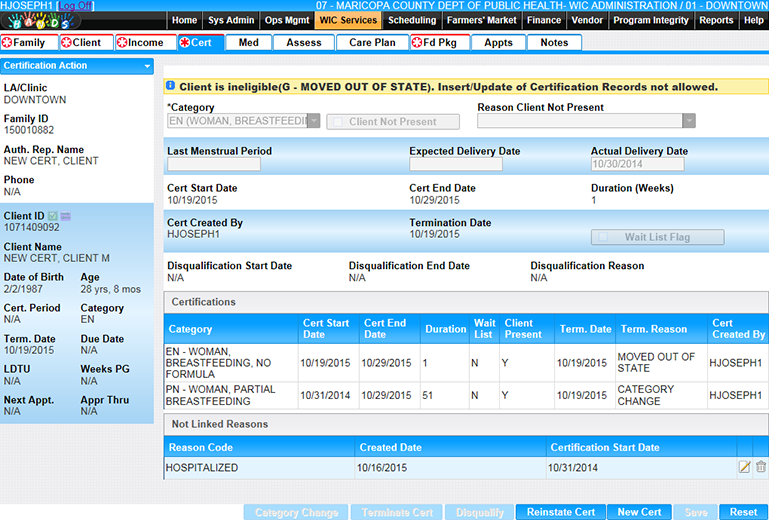The image size is (769, 520).
Task: Open the Reason Client Not Present dropdown
Action: click(x=688, y=121)
